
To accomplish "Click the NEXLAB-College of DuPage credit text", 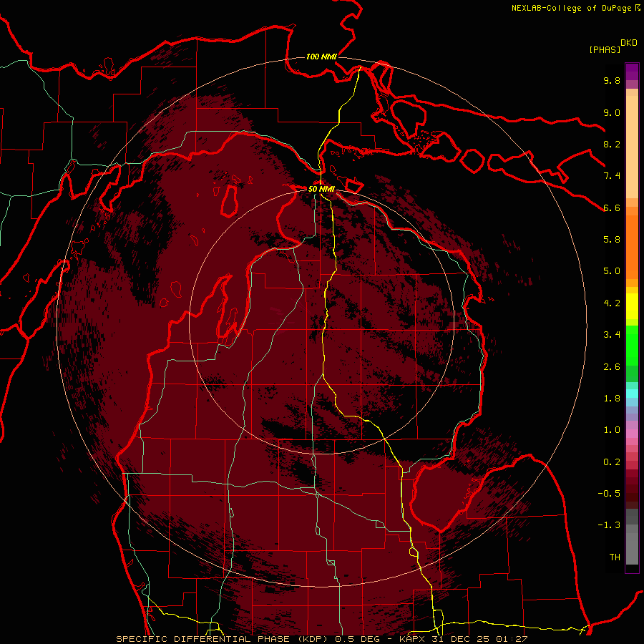I will (572, 8).
